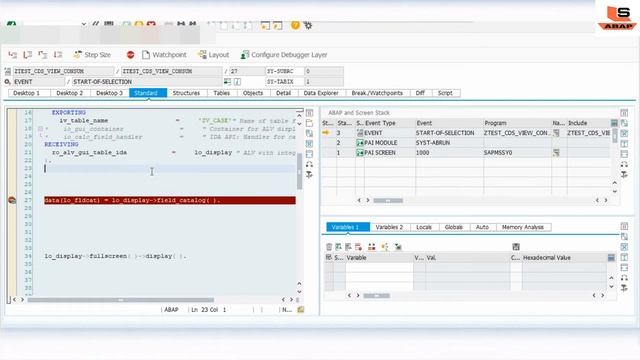Select the Standard tab
The width and height of the screenshot is (640, 360).
pos(148,93)
